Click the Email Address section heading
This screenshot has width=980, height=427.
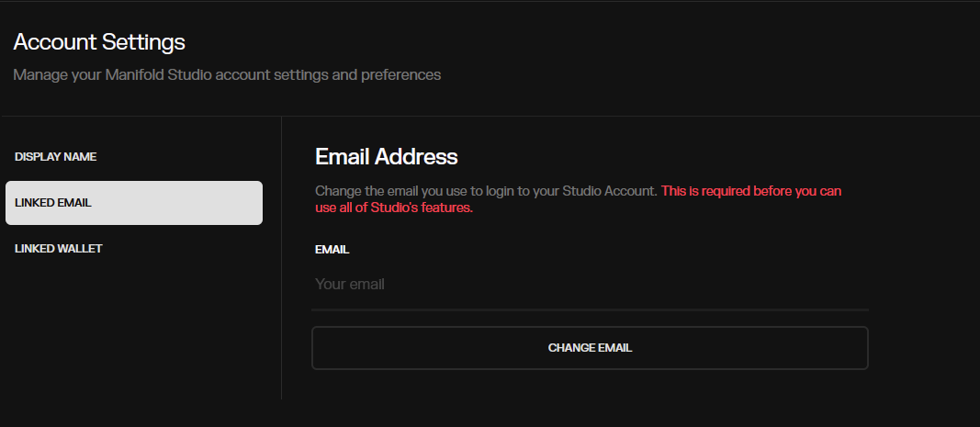pos(386,156)
